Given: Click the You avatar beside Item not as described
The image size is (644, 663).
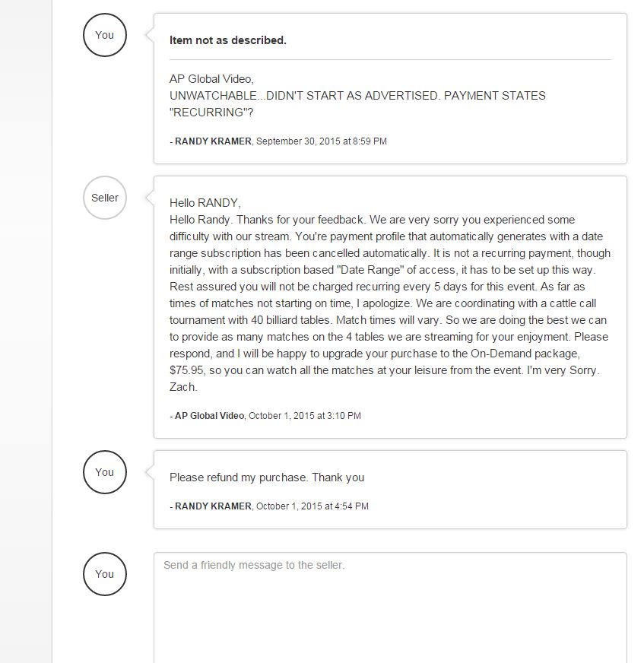Looking at the screenshot, I should pos(104,35).
